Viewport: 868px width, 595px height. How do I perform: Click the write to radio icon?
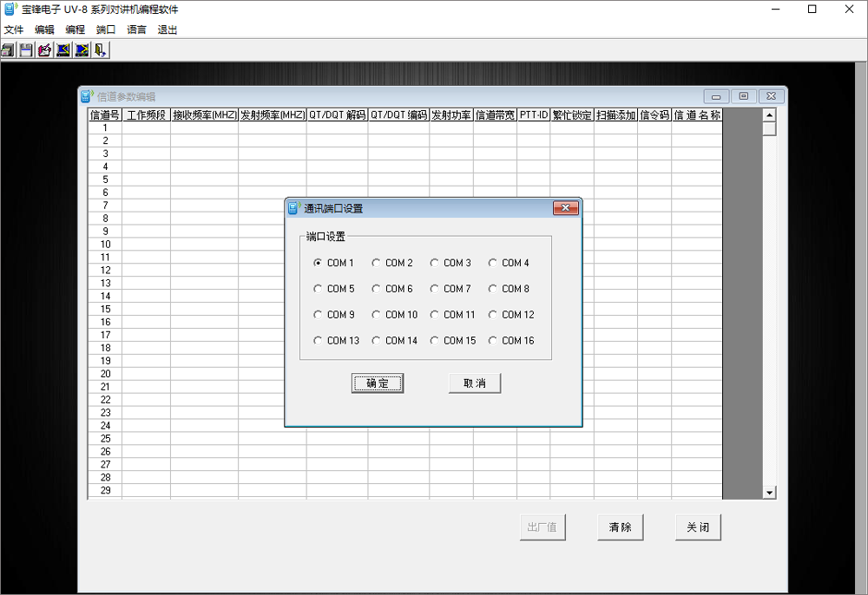point(82,50)
